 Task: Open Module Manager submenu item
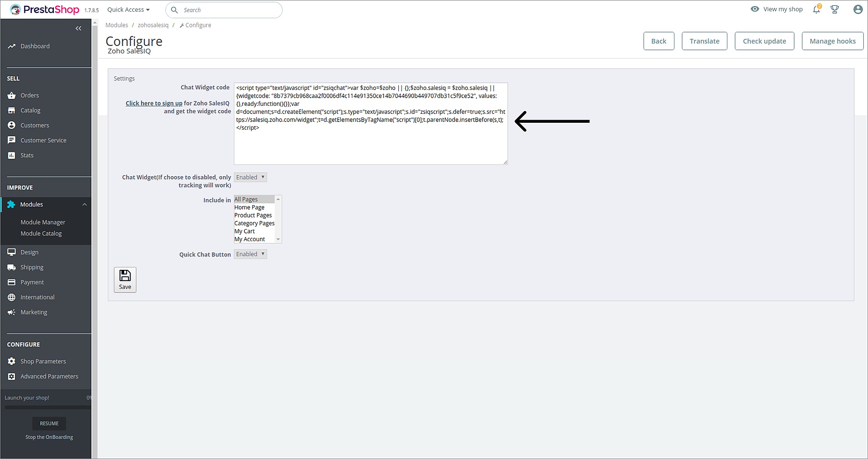[43, 222]
